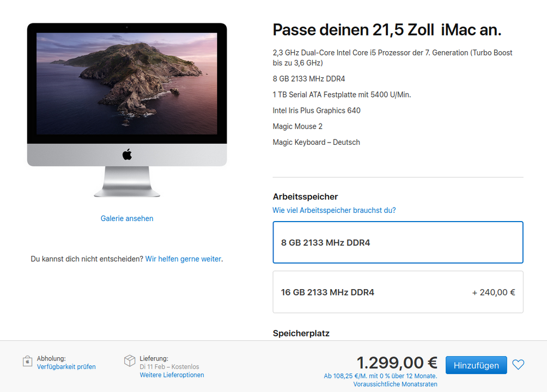Click the 1.299,00 € total price
This screenshot has height=392, width=547.
(397, 363)
